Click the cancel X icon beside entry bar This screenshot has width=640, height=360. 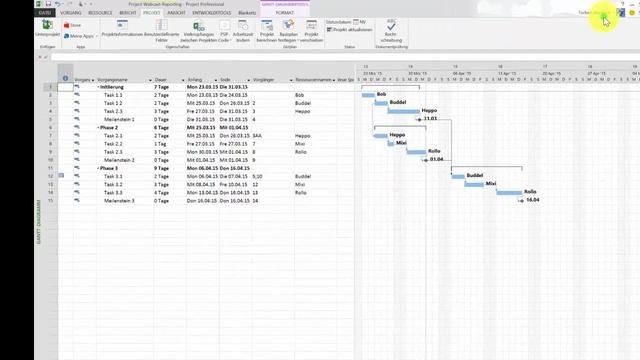click(x=40, y=57)
